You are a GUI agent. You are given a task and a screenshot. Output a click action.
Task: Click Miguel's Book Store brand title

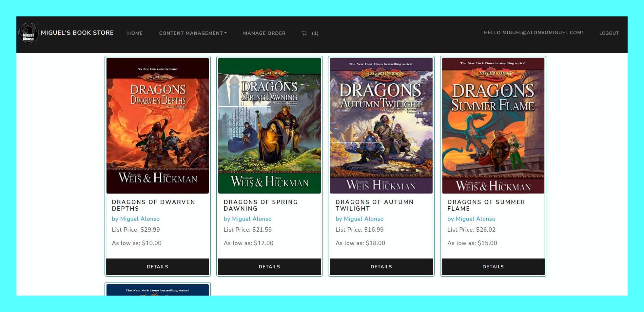click(x=77, y=33)
